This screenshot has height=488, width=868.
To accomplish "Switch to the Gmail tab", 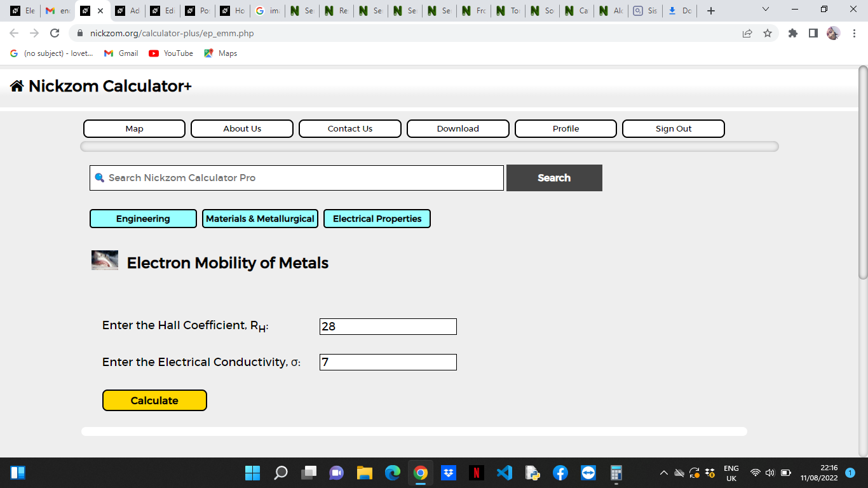I will point(57,11).
